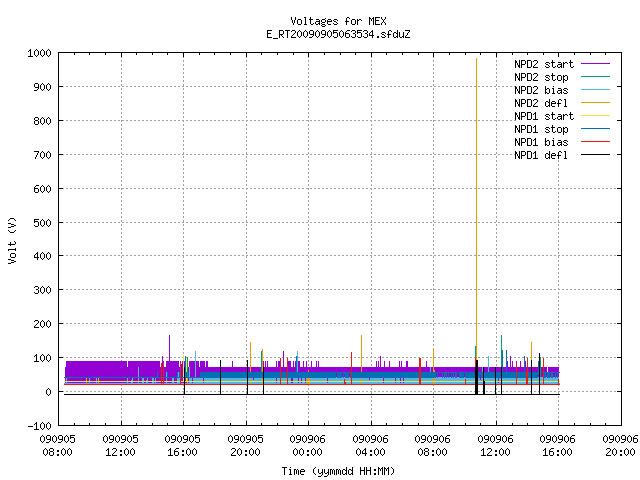Viewport: 640px width, 480px height.
Task: Click the orange NPD2 defl legend line
Action: (x=595, y=102)
